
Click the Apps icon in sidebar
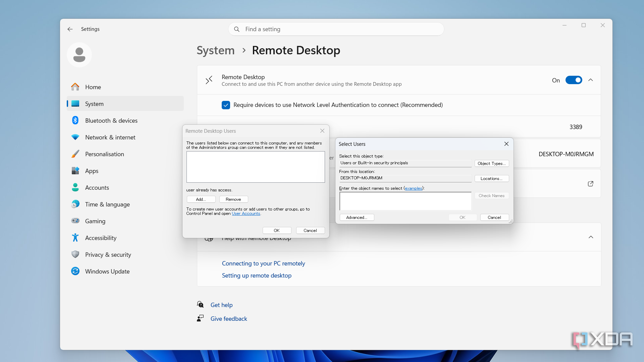coord(75,171)
